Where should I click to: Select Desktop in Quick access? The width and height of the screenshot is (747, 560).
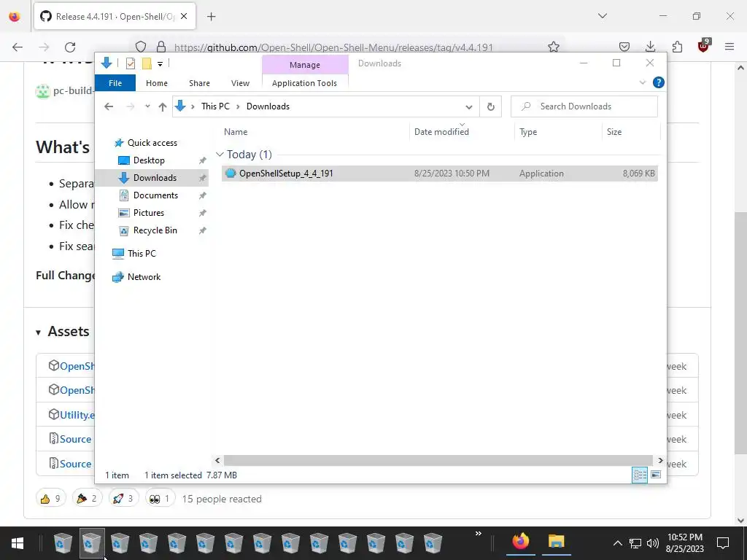(149, 160)
